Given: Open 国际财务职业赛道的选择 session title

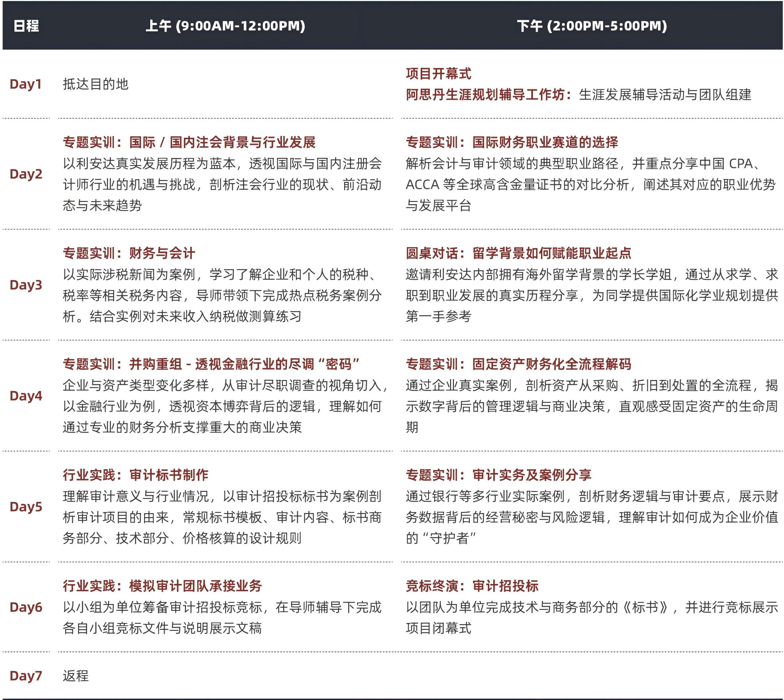Looking at the screenshot, I should (x=512, y=142).
